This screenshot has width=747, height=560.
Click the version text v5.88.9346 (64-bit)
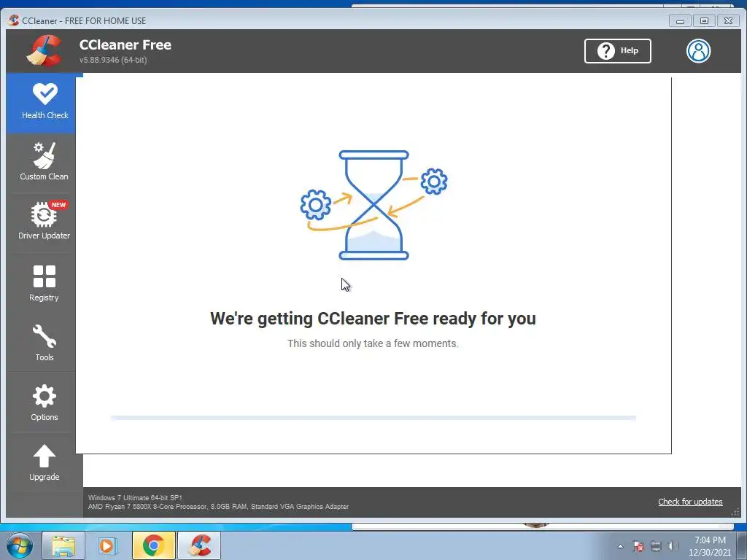tap(113, 60)
